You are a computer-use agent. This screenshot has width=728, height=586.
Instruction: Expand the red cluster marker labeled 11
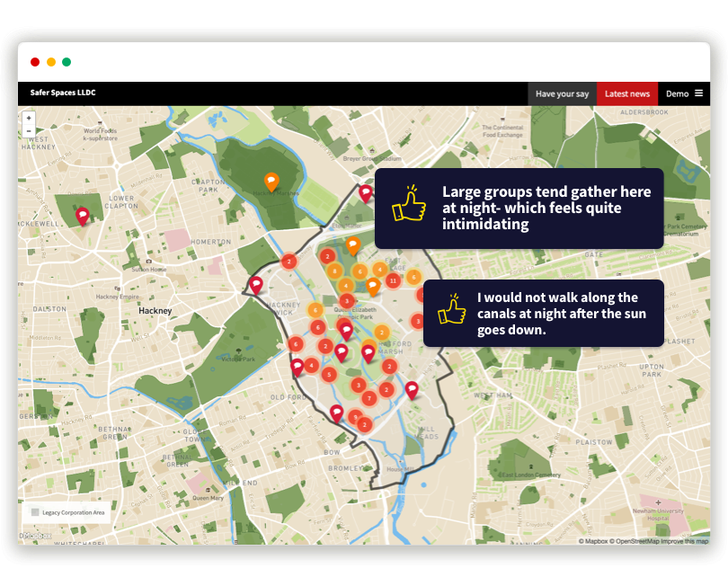(x=393, y=281)
